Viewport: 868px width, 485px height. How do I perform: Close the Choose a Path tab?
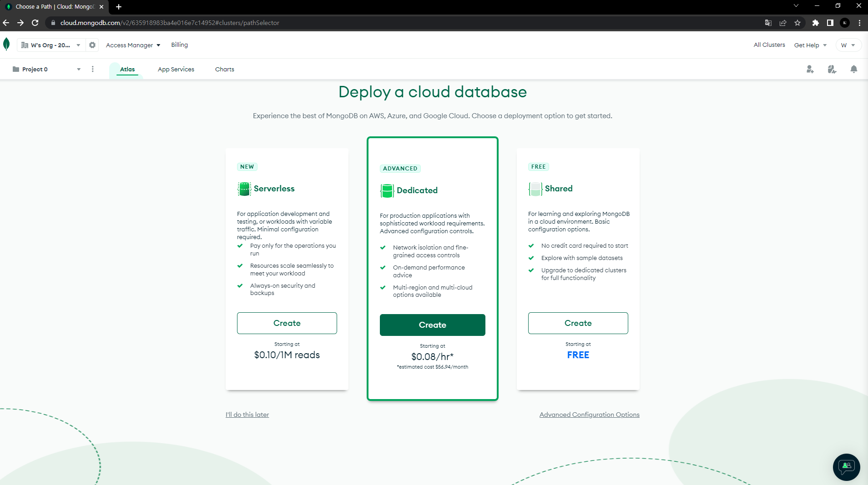(x=101, y=7)
